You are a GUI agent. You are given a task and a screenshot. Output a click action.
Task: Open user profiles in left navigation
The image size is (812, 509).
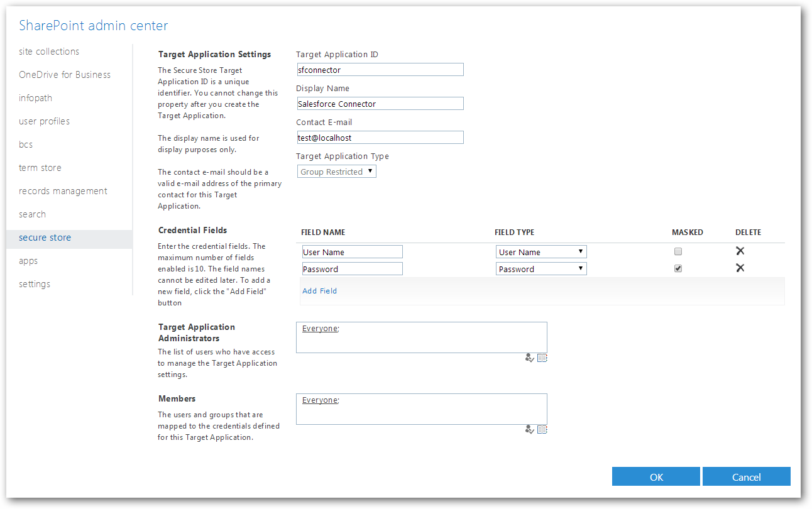44,121
